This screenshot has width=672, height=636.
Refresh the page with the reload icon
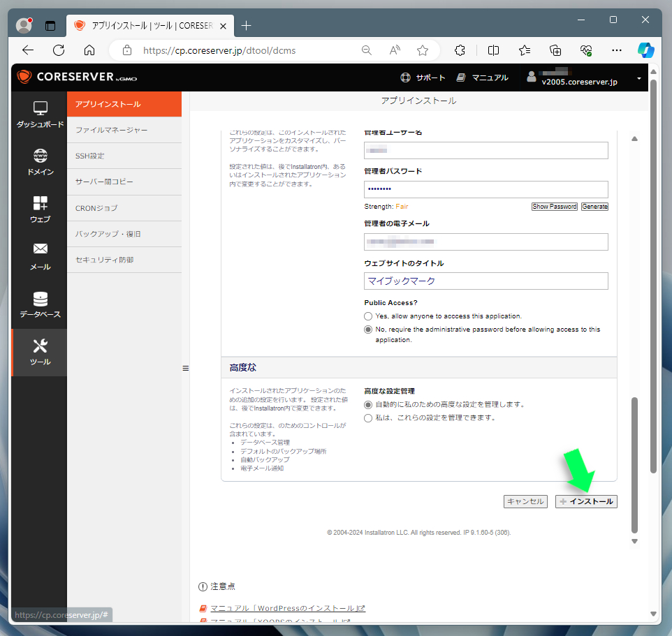coord(59,50)
